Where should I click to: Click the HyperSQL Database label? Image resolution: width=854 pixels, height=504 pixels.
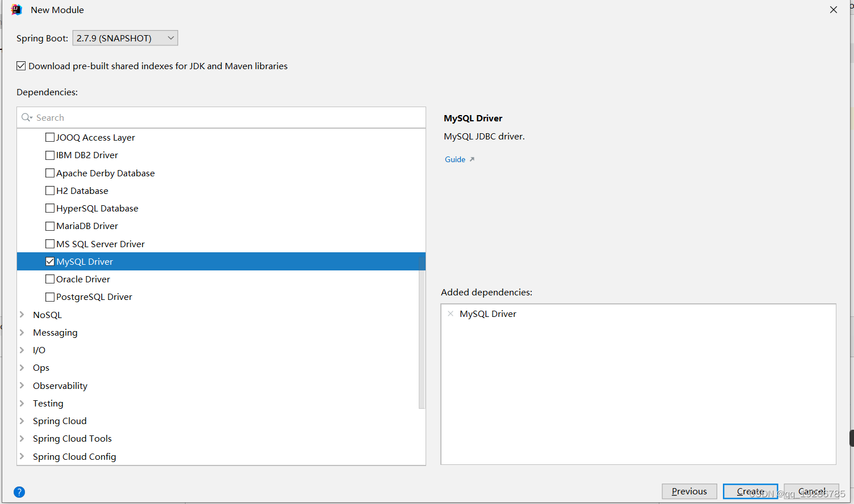(x=97, y=208)
